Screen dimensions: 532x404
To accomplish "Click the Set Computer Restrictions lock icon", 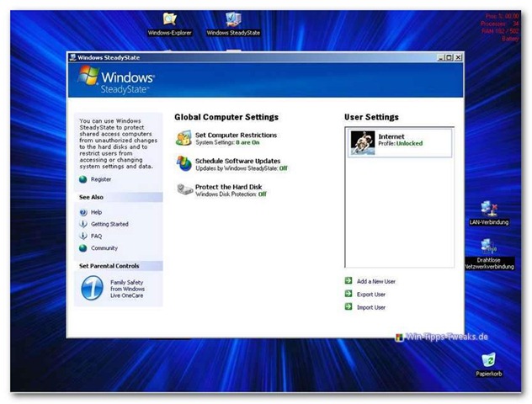I will point(184,138).
